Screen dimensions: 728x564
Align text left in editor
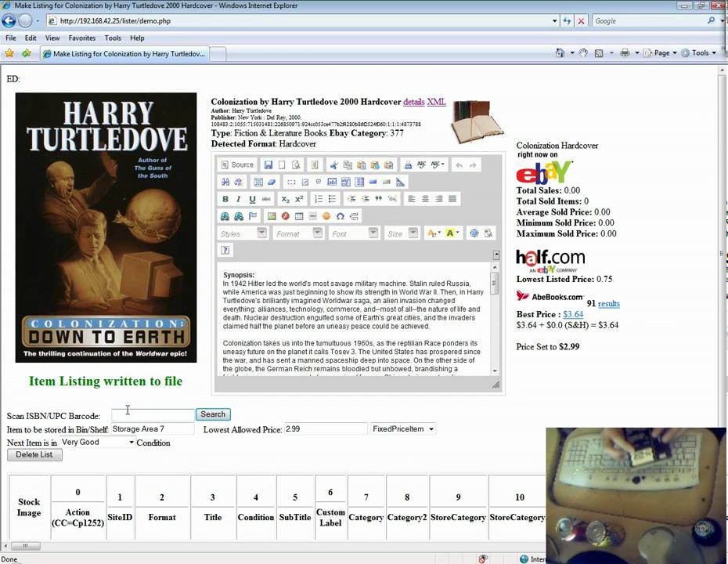[x=411, y=199]
